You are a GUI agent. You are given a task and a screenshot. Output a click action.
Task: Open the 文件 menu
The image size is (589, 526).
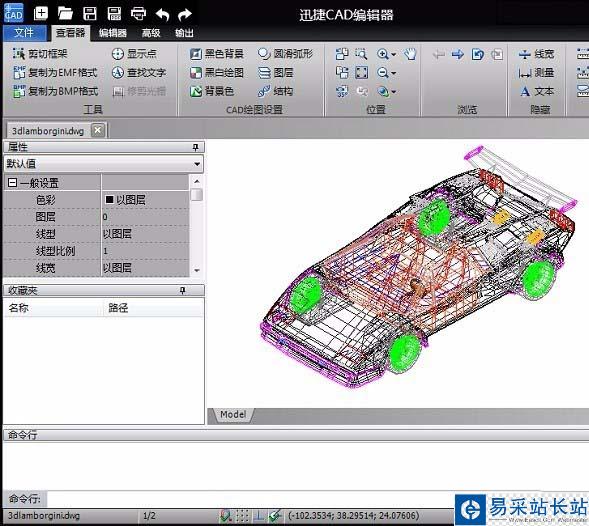click(x=24, y=33)
